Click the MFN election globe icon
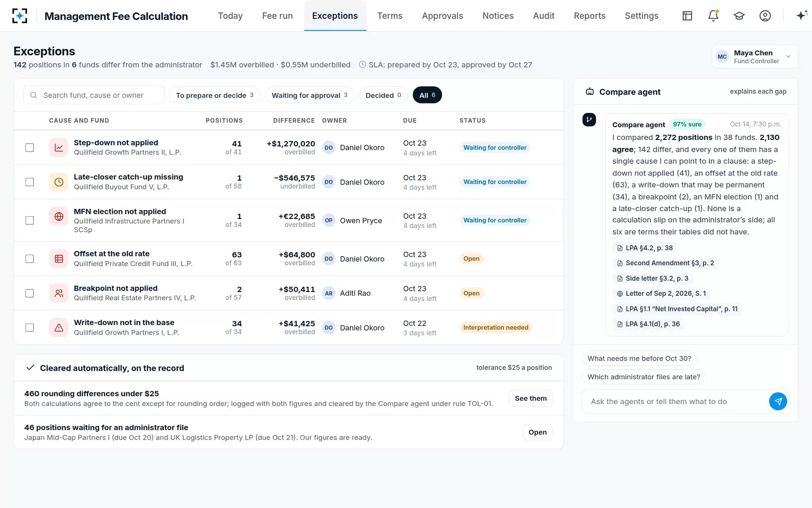The height and width of the screenshot is (508, 812). (59, 216)
